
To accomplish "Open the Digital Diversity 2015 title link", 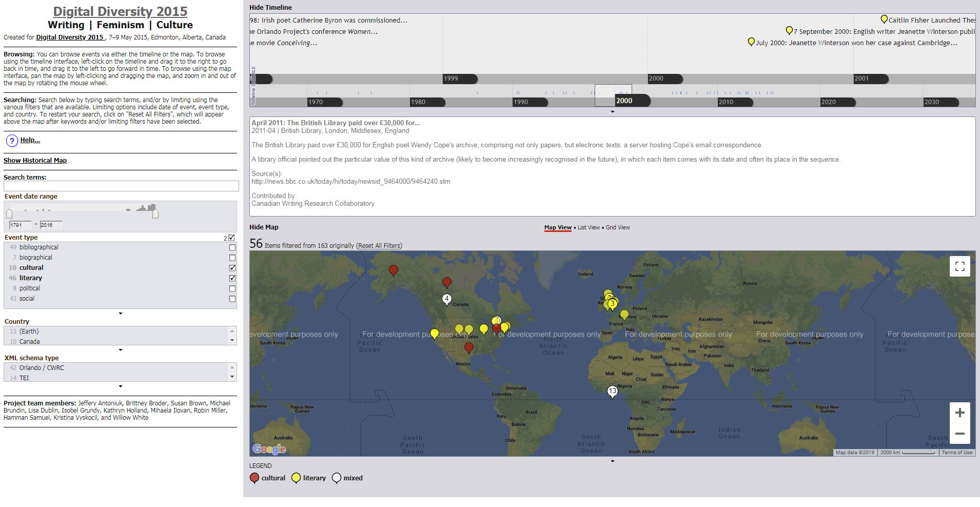I will [120, 11].
